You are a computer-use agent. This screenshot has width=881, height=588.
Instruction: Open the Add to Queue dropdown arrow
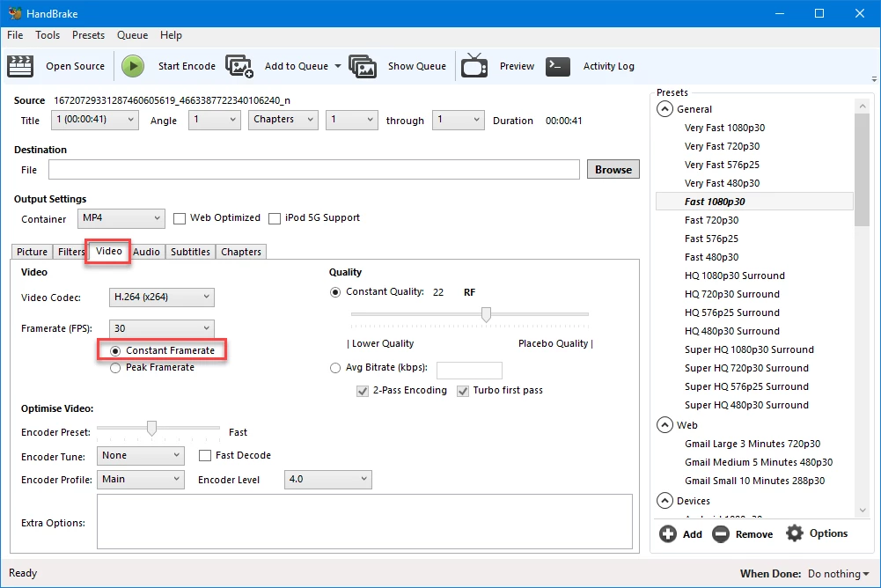click(338, 66)
